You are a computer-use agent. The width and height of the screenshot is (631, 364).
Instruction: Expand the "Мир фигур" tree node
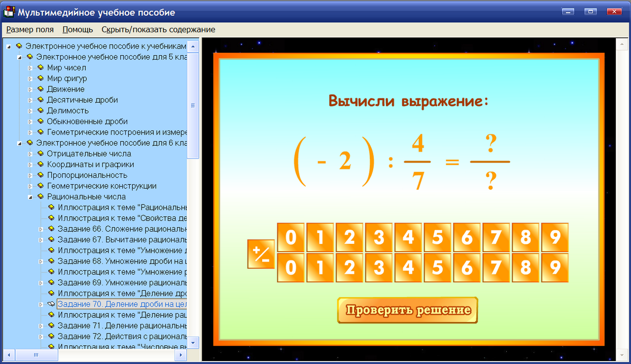31,78
